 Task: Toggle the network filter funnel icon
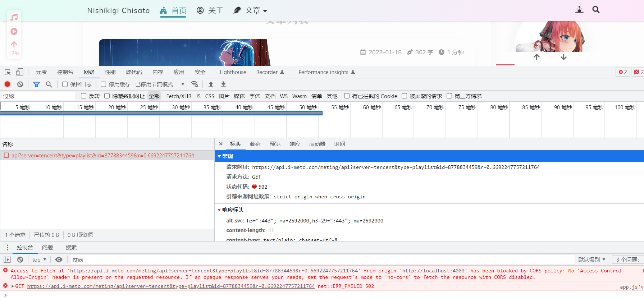tap(36, 84)
